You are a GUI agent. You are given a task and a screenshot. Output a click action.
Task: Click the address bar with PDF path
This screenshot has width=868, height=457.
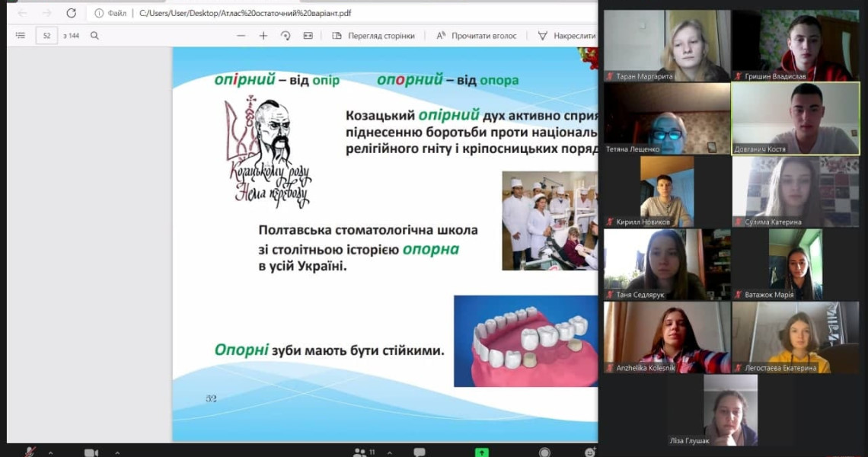pos(343,13)
